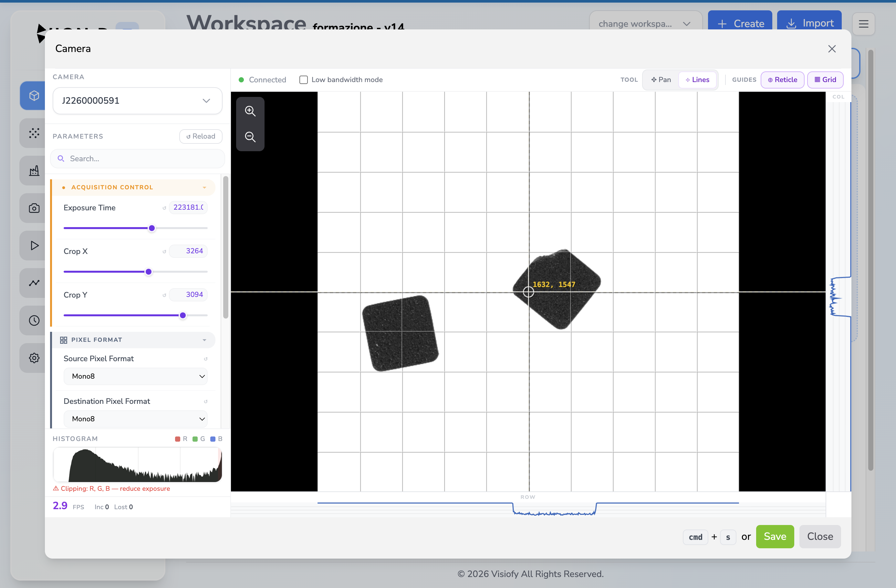Click the search magnifier icon in parameters
The image size is (896, 588).
pyautogui.click(x=61, y=159)
